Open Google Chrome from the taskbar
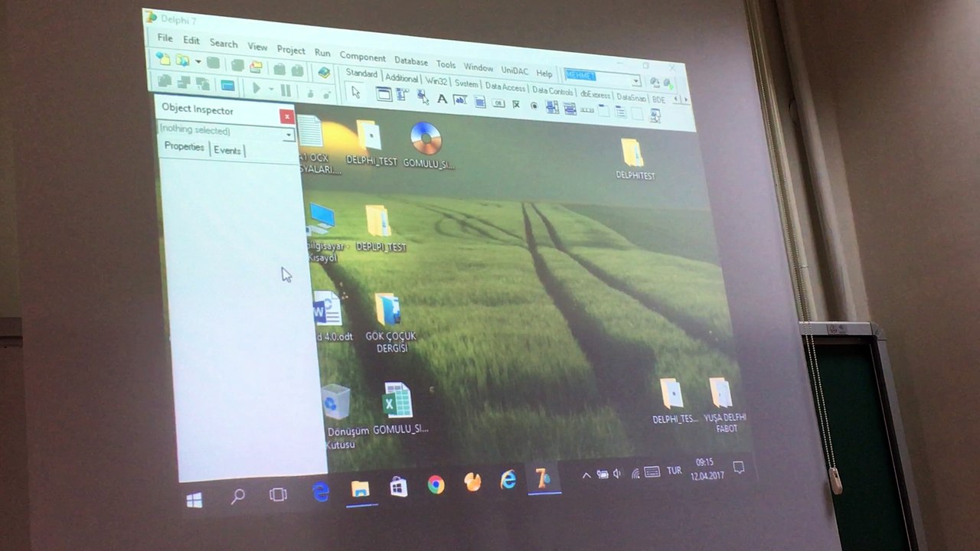This screenshot has height=551, width=980. [436, 485]
